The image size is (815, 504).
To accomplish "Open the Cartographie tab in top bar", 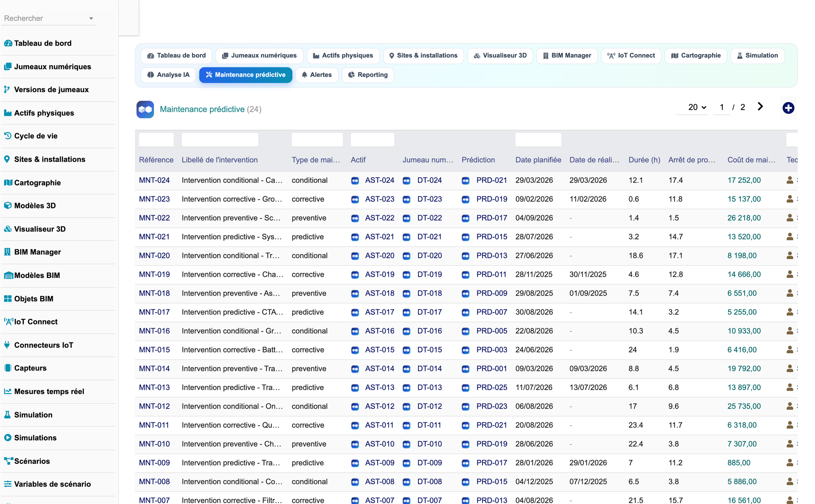I will pos(696,56).
